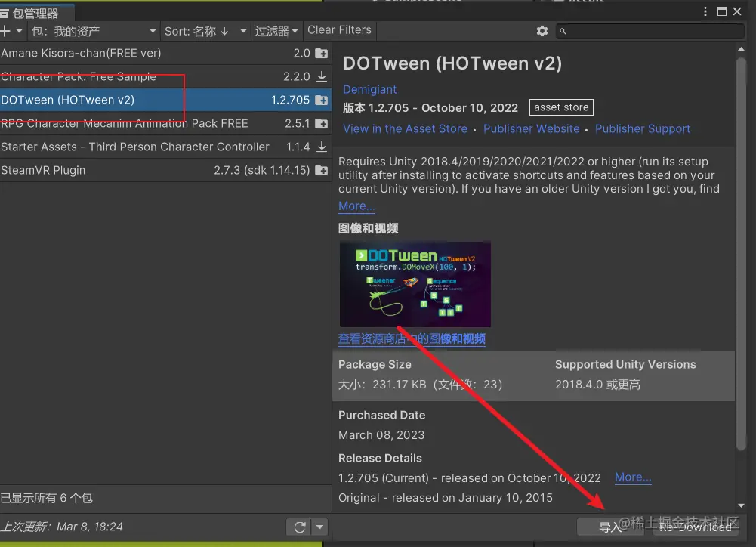Click 上次更新 Mar 8, 18:24 status text

tap(62, 527)
